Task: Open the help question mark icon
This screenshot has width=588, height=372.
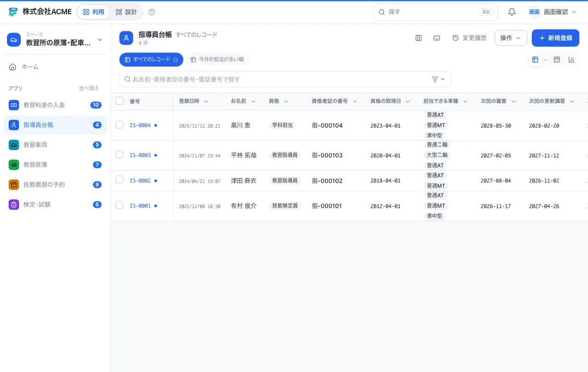Action: tap(152, 12)
